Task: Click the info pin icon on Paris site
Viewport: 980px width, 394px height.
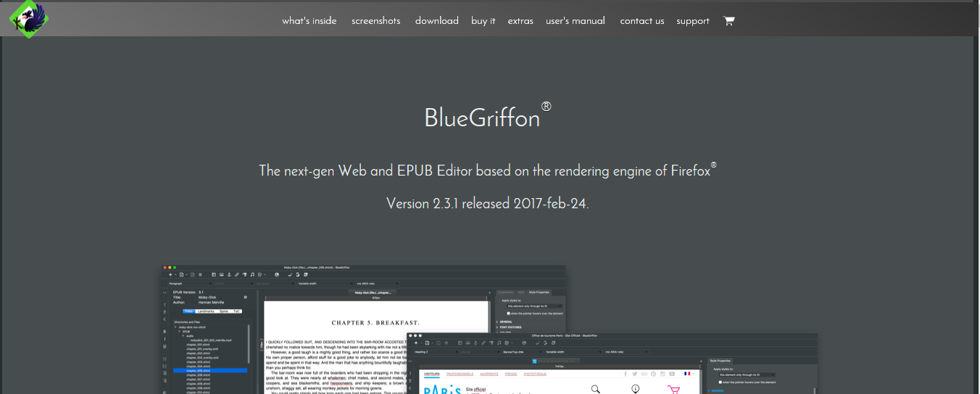Action: click(635, 389)
